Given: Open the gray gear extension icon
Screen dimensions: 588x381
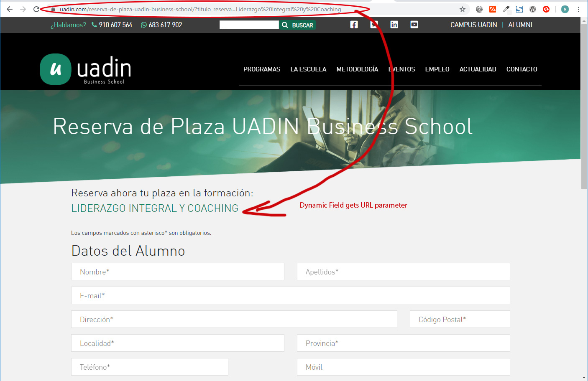Looking at the screenshot, I should click(x=479, y=9).
